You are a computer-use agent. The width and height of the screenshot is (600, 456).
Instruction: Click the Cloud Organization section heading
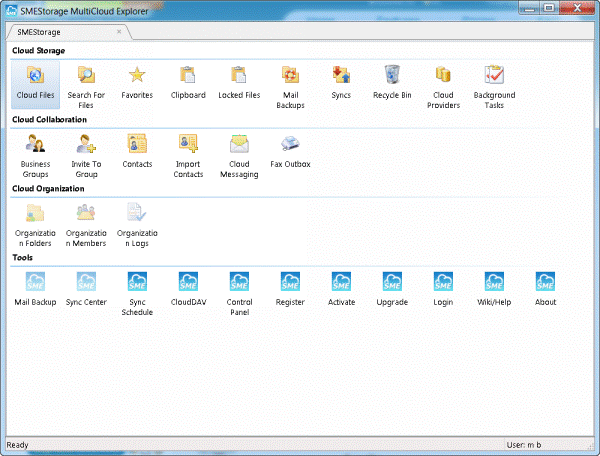point(48,189)
